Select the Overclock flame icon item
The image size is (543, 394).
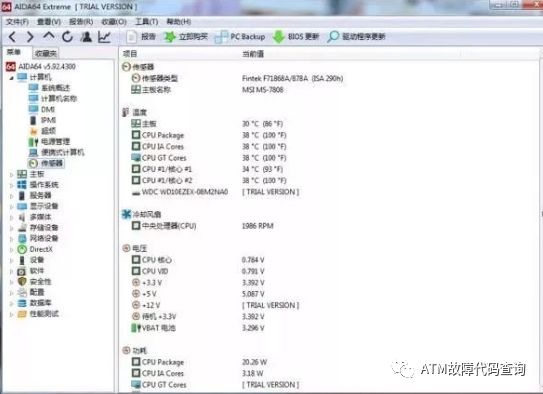pos(34,131)
